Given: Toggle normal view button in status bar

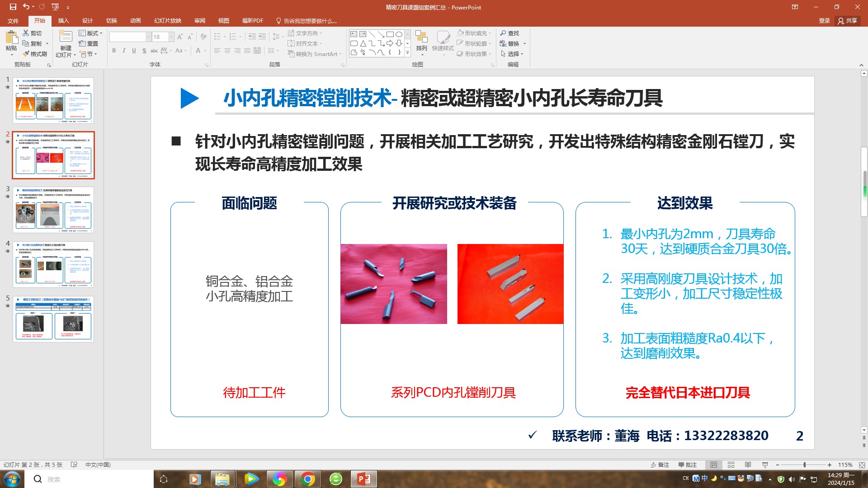Looking at the screenshot, I should click(714, 465).
